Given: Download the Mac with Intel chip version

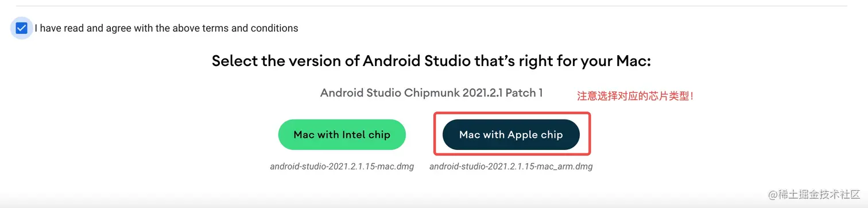Looking at the screenshot, I should pyautogui.click(x=342, y=135).
